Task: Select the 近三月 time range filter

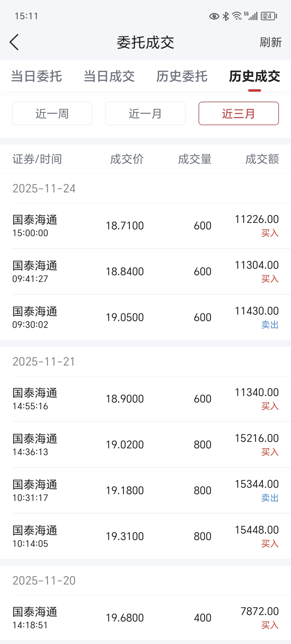Action: (238, 114)
